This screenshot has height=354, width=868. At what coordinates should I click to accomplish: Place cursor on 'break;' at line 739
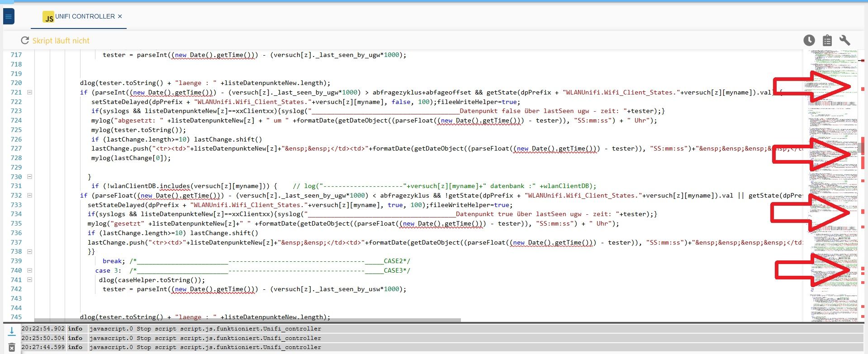click(x=114, y=261)
